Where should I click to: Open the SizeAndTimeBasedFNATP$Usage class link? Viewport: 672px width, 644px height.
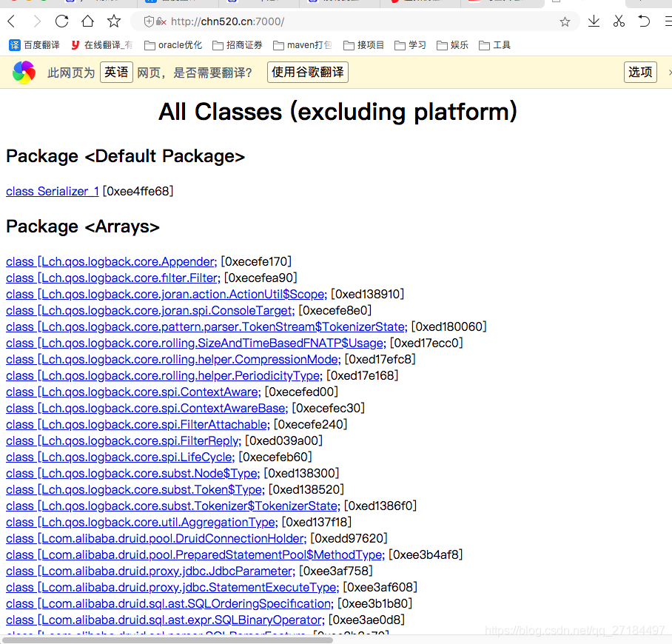pyautogui.click(x=196, y=343)
